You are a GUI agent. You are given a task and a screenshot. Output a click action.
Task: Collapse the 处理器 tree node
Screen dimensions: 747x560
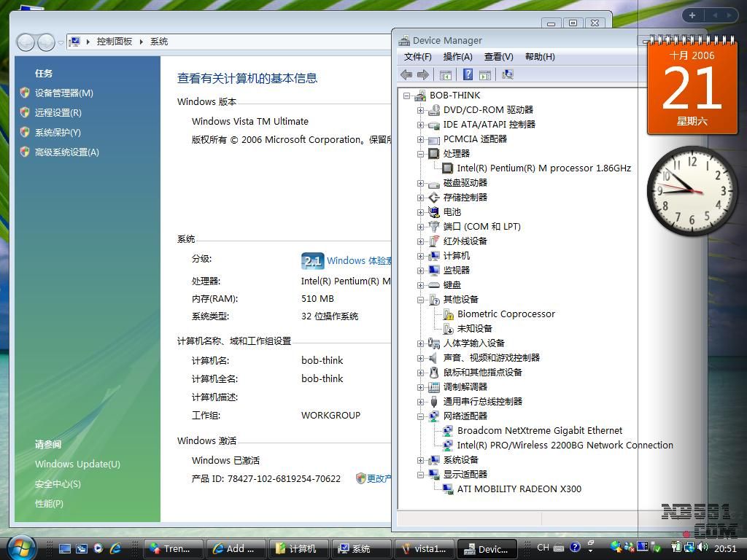(420, 154)
